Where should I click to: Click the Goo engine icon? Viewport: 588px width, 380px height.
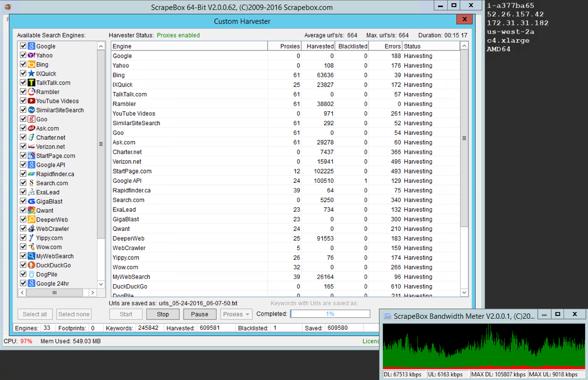31,119
